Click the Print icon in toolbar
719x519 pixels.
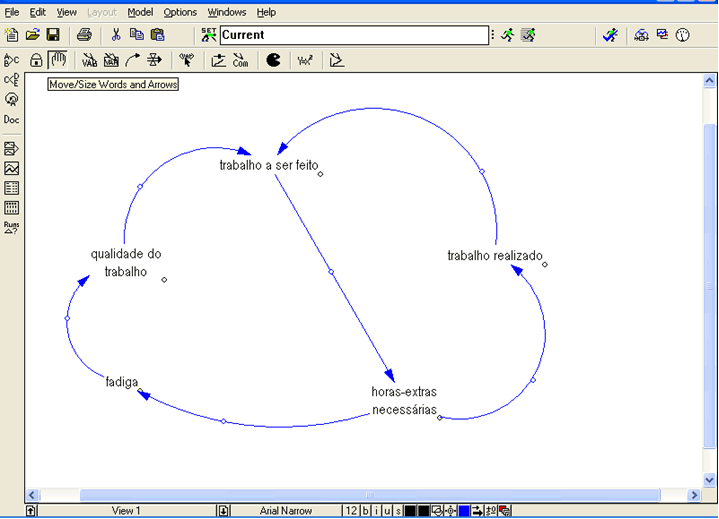(85, 35)
